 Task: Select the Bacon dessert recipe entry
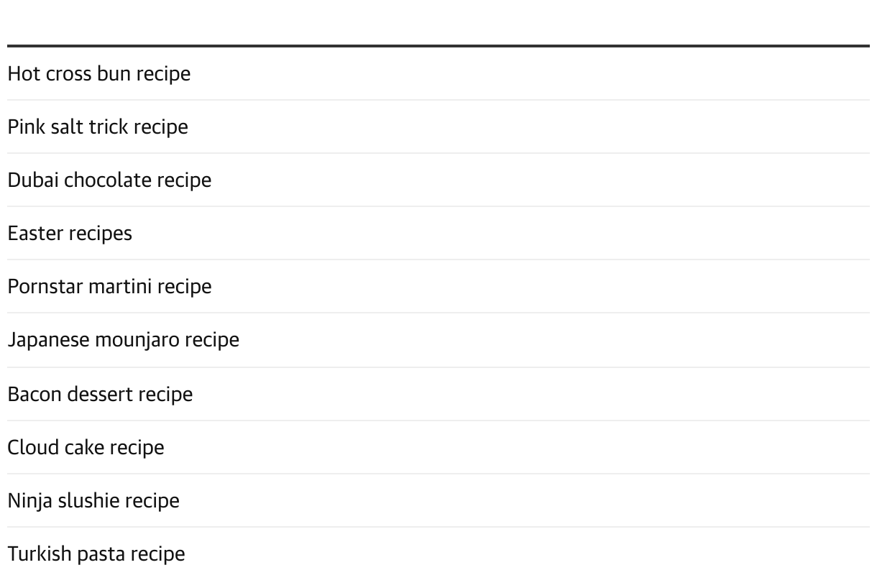100,394
